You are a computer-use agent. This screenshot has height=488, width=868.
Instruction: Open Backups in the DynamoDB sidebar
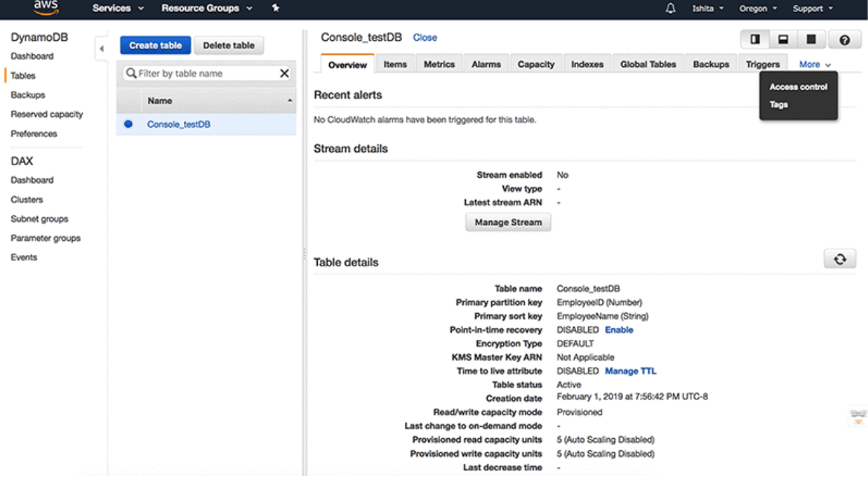point(28,94)
